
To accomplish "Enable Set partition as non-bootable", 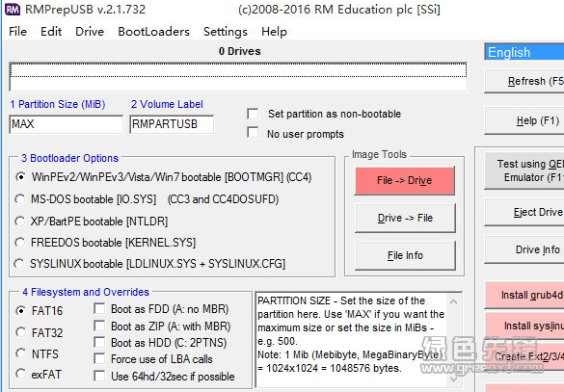I will (253, 115).
